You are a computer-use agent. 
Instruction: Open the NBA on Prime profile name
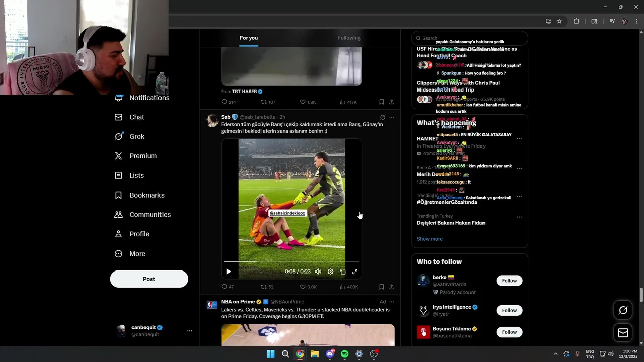(x=238, y=302)
